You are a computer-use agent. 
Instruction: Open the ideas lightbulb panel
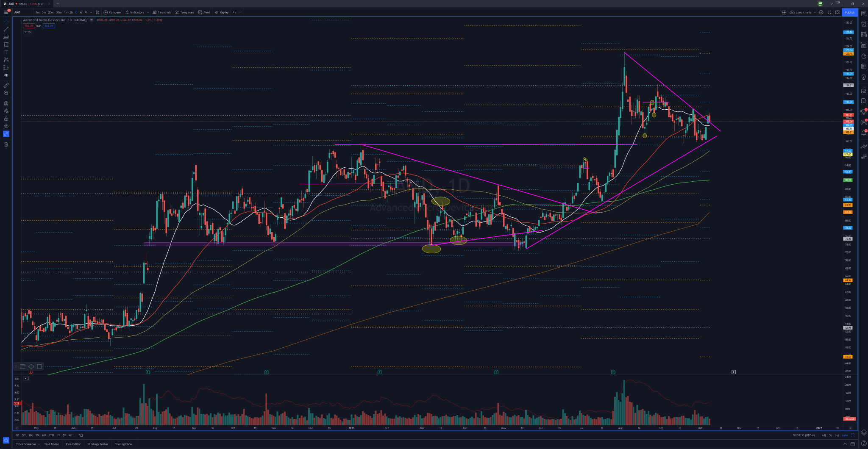(x=864, y=77)
